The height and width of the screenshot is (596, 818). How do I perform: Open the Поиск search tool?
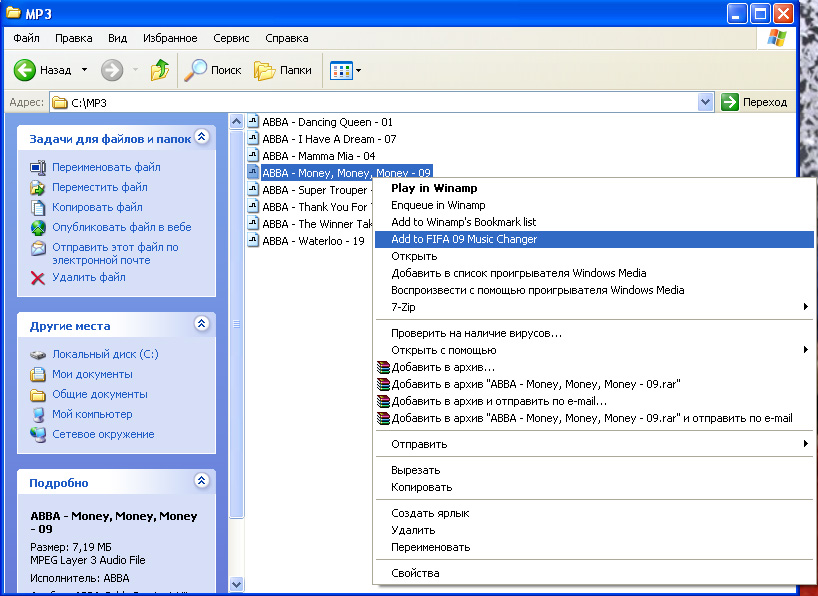pos(213,70)
